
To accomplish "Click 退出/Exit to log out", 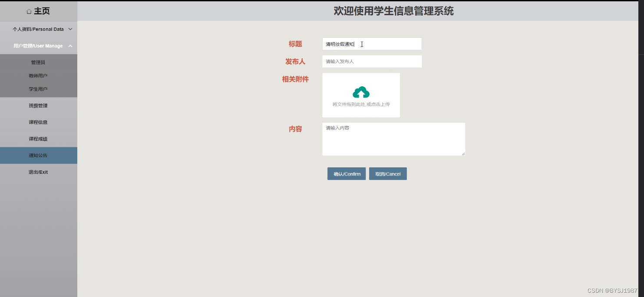I will (x=39, y=172).
